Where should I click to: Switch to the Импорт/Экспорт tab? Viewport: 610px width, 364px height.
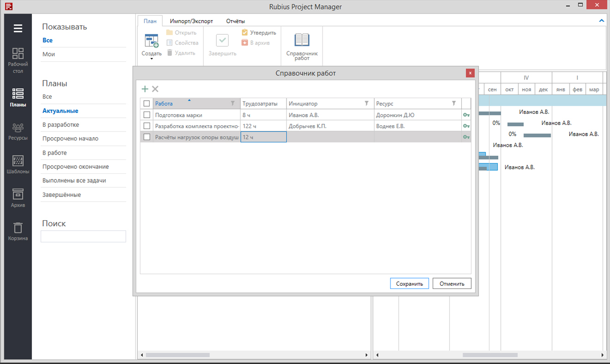coord(191,21)
